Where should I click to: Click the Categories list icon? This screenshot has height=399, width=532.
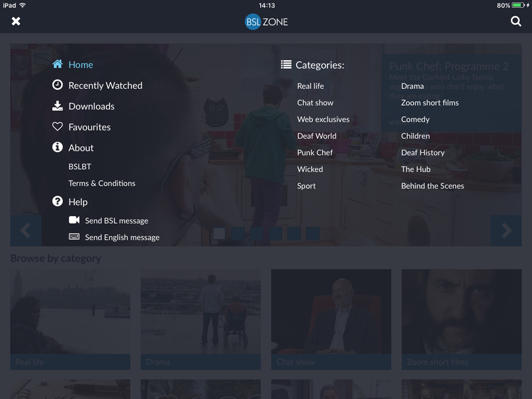286,64
